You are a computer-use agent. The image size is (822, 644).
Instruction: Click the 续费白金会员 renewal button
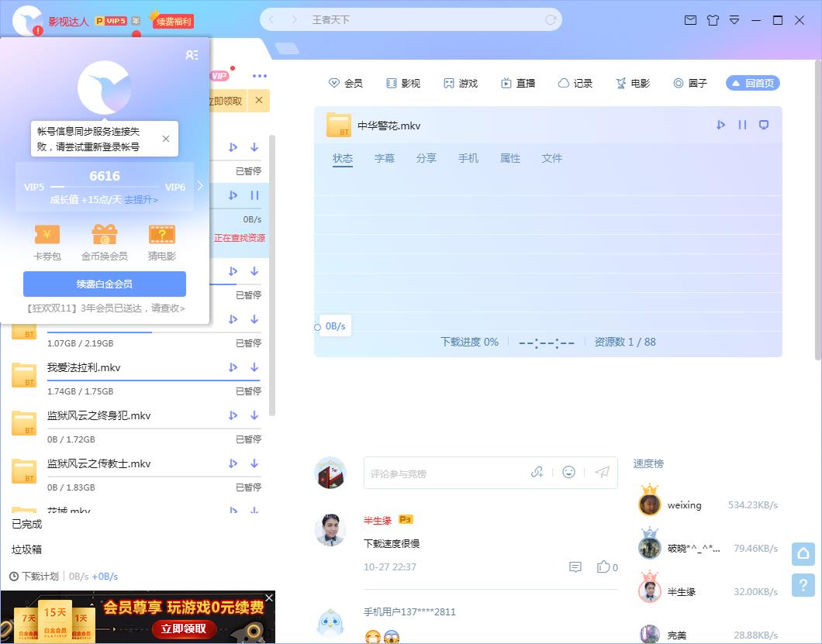tap(105, 284)
